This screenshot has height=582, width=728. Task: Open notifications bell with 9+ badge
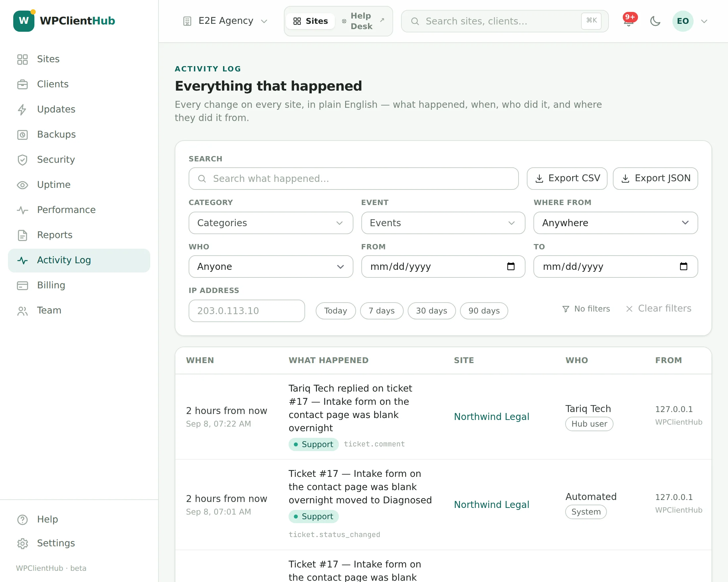(629, 21)
